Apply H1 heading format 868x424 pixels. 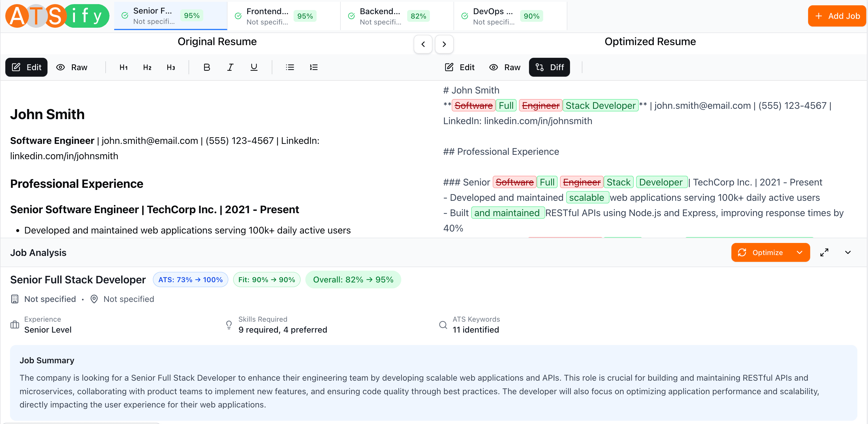(123, 67)
